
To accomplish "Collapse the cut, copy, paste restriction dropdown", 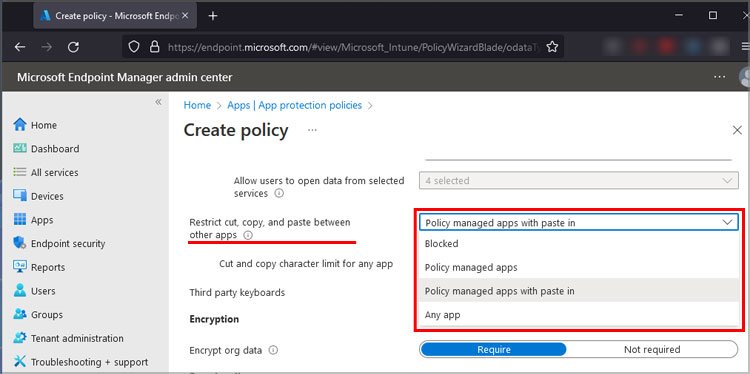I will coord(579,222).
